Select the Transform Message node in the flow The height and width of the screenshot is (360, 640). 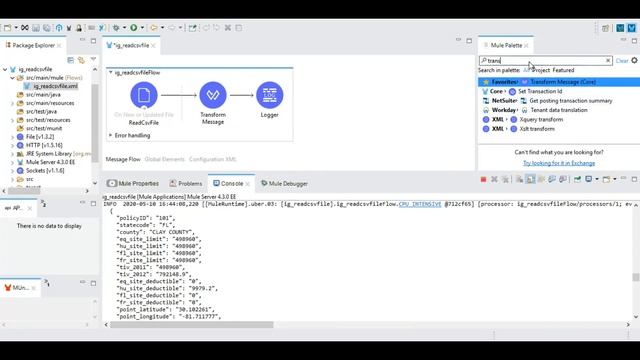pyautogui.click(x=213, y=95)
